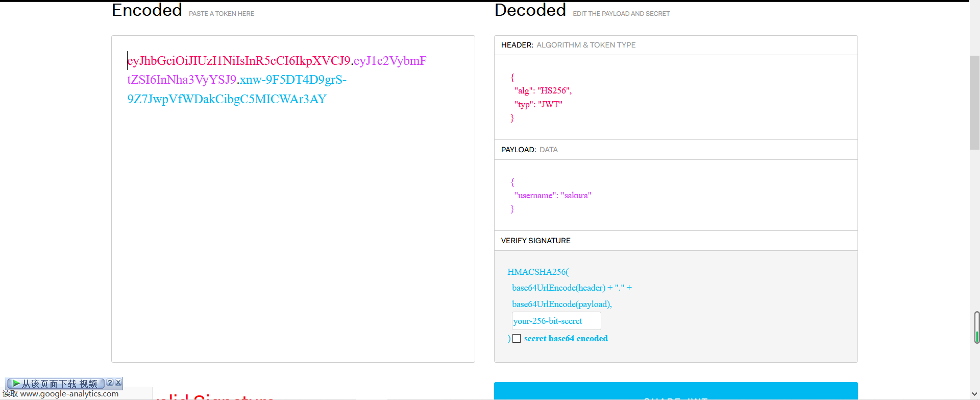Click the 'PAYLOAD: DATA' section label
The height and width of the screenshot is (400, 980).
tap(529, 150)
